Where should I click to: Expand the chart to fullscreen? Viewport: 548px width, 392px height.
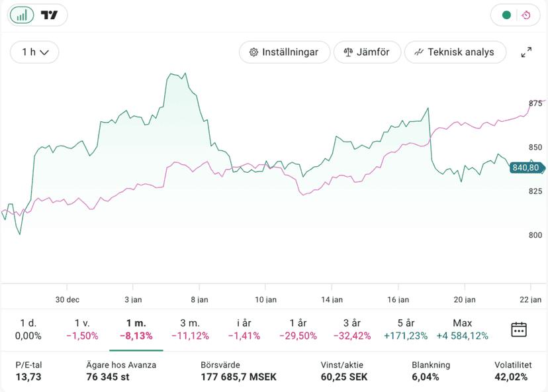pos(527,52)
